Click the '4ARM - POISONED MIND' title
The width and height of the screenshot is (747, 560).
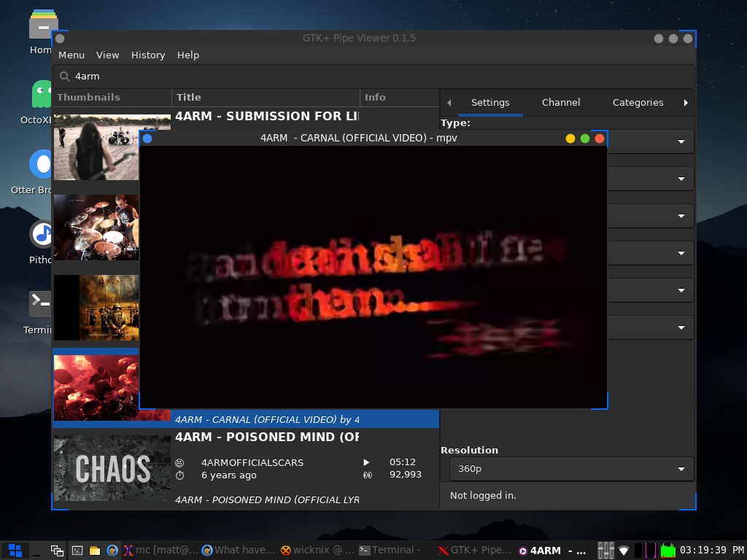[267, 437]
